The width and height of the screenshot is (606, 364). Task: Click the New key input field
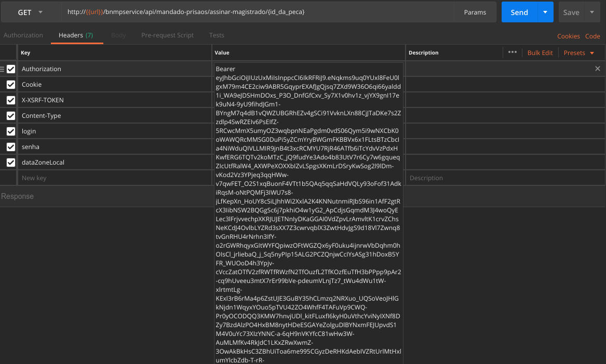(x=115, y=178)
